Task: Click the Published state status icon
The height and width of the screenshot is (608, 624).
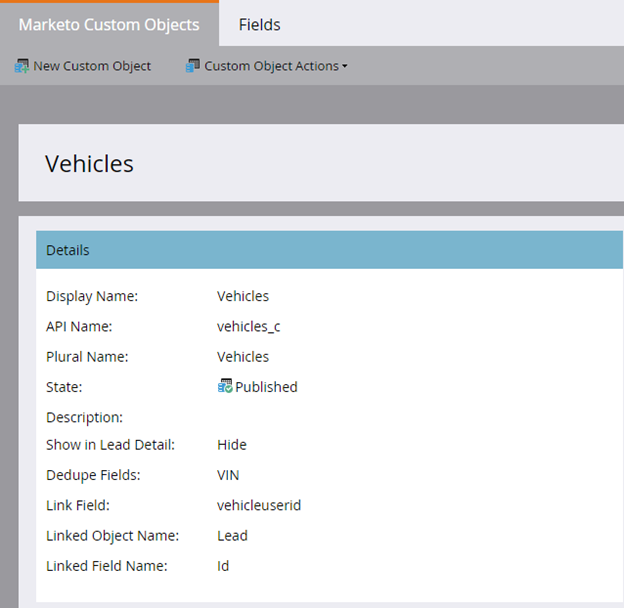Action: tap(225, 386)
